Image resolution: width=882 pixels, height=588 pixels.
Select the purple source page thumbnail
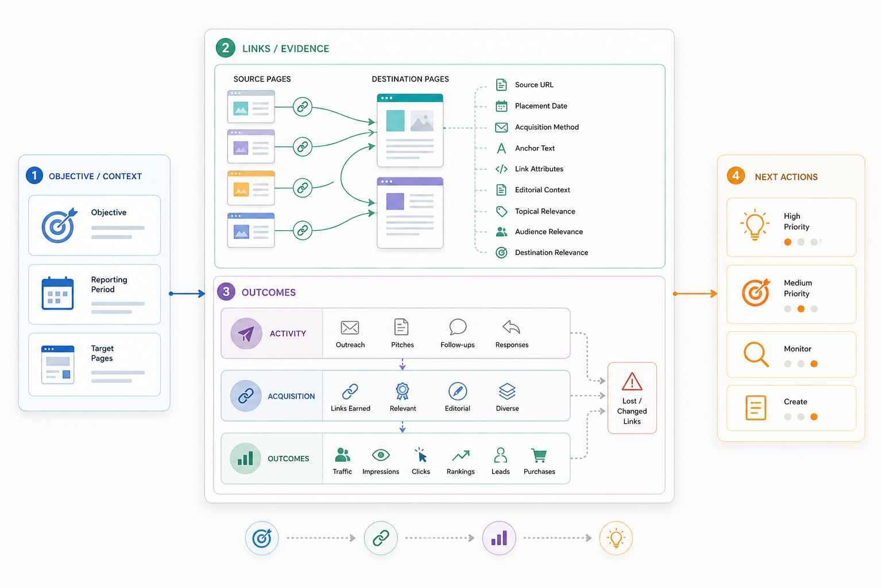[251, 147]
